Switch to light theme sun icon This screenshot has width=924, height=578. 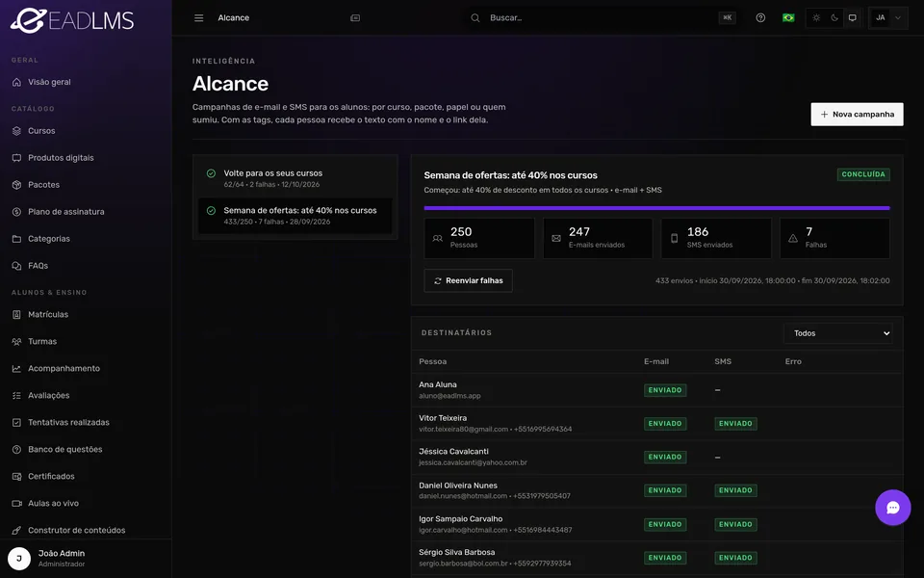(x=816, y=17)
